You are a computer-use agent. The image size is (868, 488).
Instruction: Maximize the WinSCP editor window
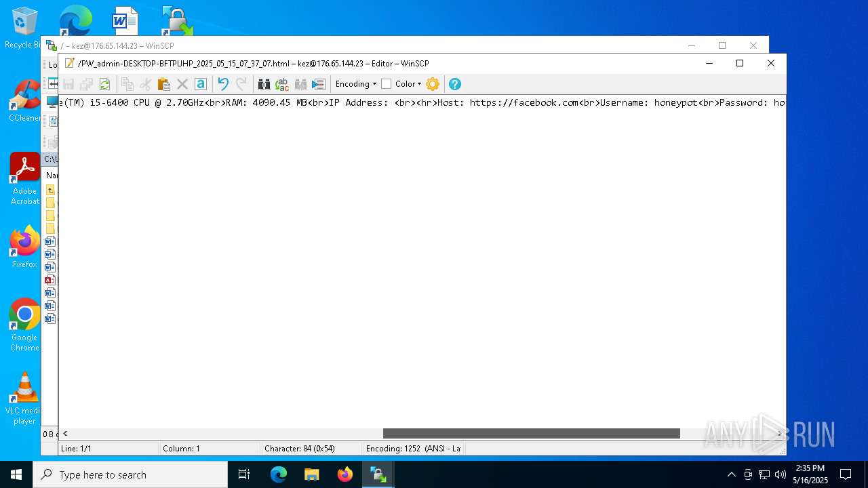[740, 63]
